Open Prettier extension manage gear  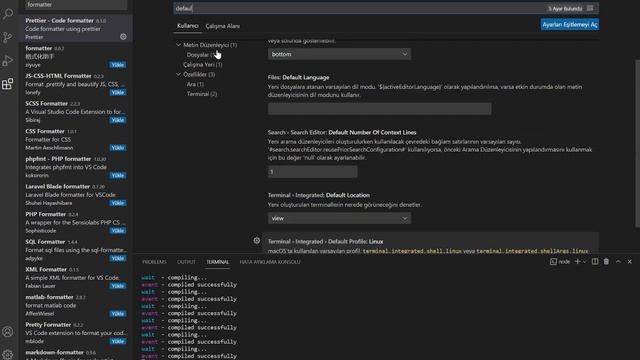click(123, 37)
